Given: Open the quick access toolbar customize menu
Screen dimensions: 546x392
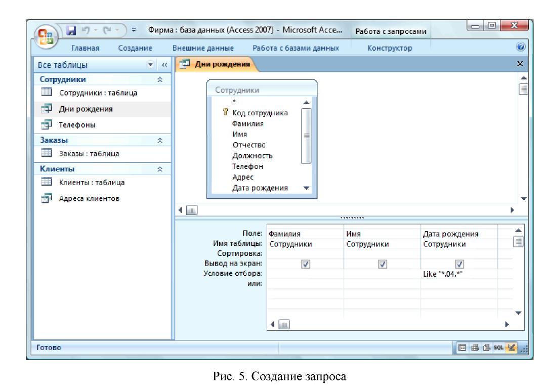Looking at the screenshot, I should (134, 30).
